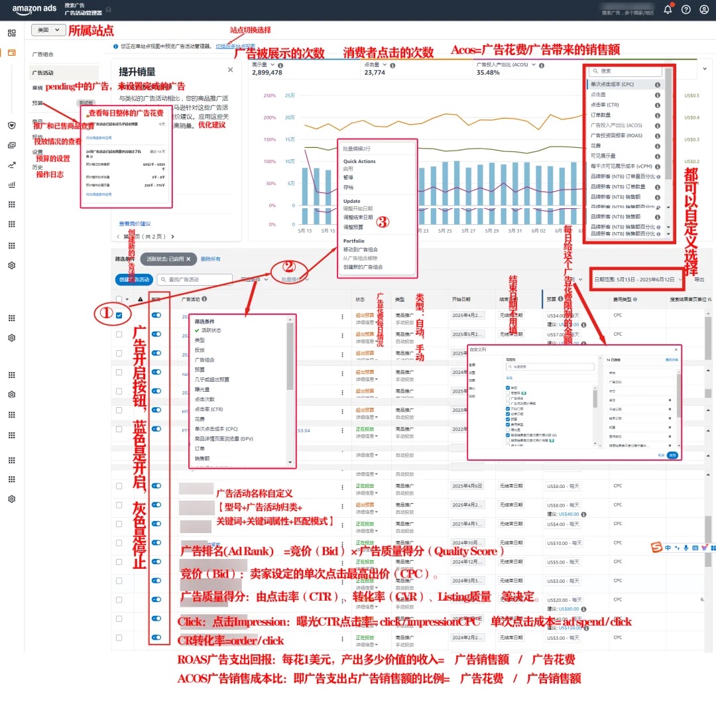
Task: Click the info icon beside 预算 column header
Action: tap(560, 299)
